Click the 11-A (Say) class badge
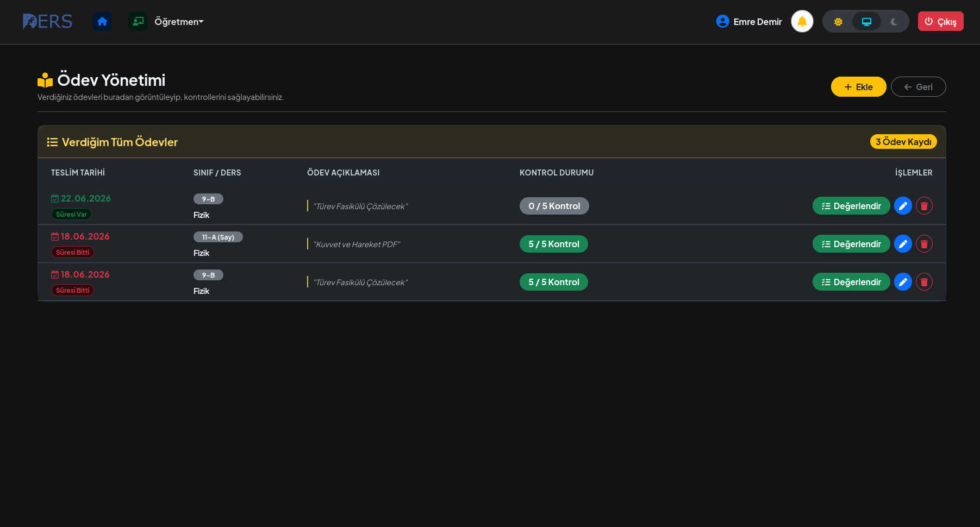This screenshot has height=527, width=980. 218,237
